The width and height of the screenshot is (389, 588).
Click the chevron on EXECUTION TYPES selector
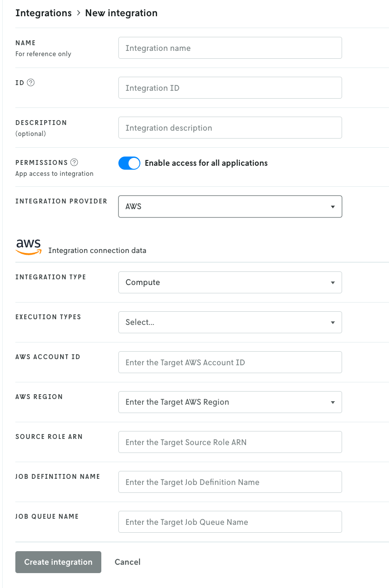[x=332, y=322]
